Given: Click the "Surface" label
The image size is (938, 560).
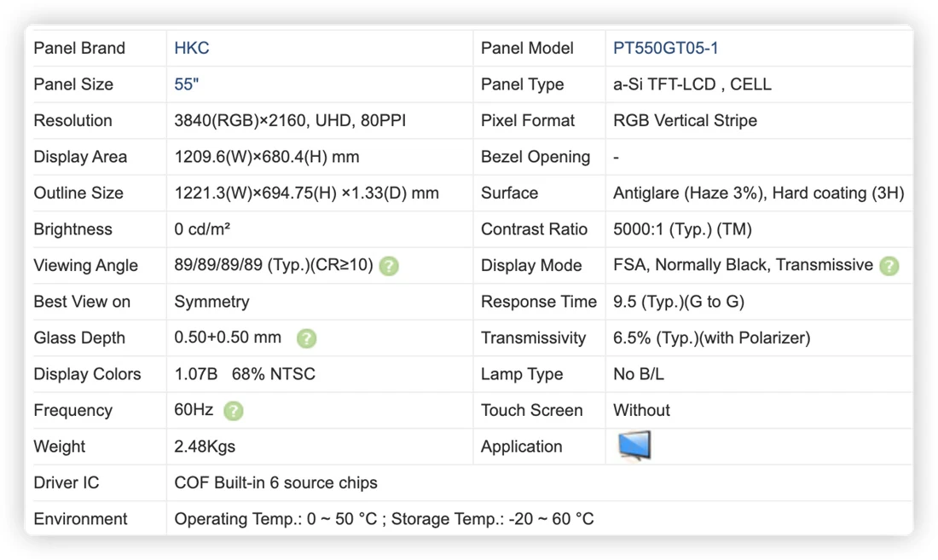Looking at the screenshot, I should click(x=509, y=193).
